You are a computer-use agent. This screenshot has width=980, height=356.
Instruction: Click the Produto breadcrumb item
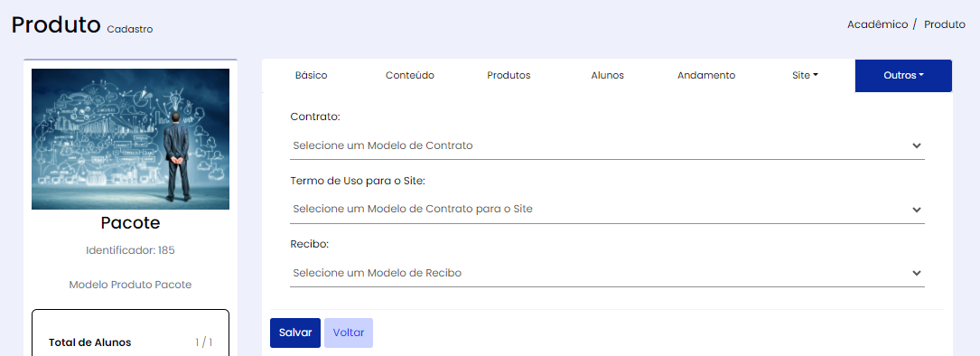945,25
